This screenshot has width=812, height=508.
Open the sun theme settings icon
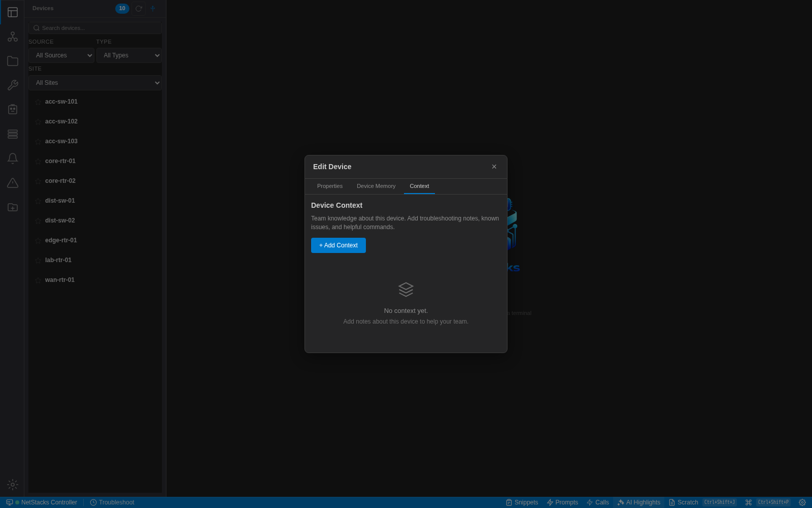[13, 485]
